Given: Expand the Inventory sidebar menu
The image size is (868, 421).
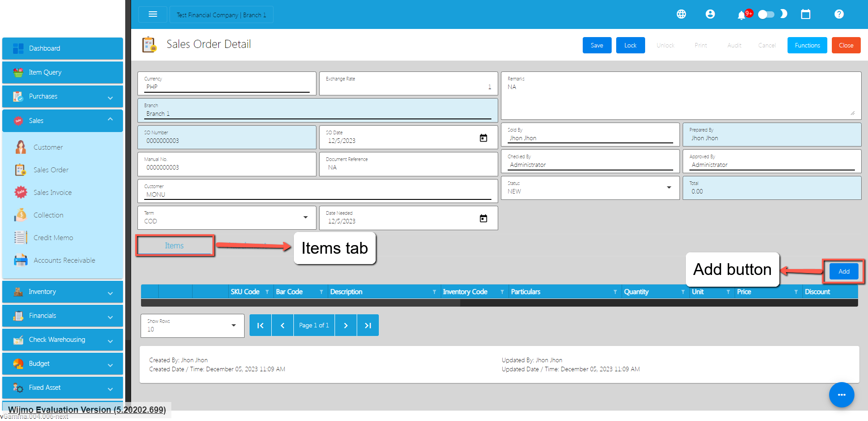Looking at the screenshot, I should [x=62, y=292].
